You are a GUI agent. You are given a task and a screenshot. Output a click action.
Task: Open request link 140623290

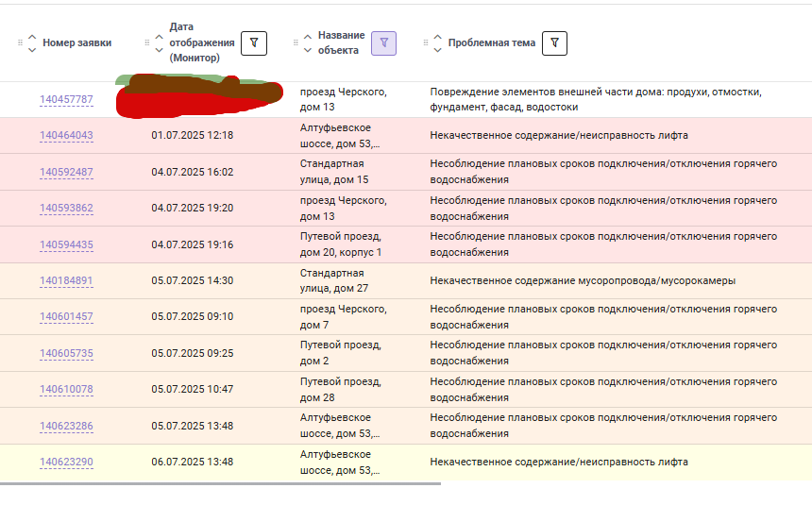tap(66, 462)
